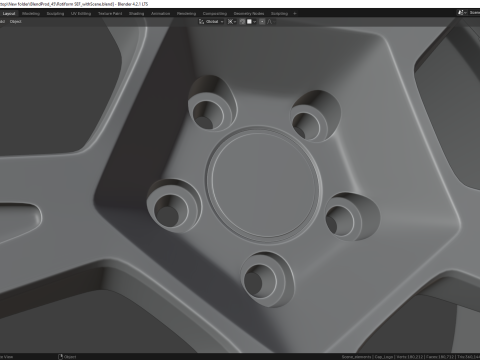480x360 pixels.
Task: Open the Object menu in viewport header
Action: click(15, 21)
